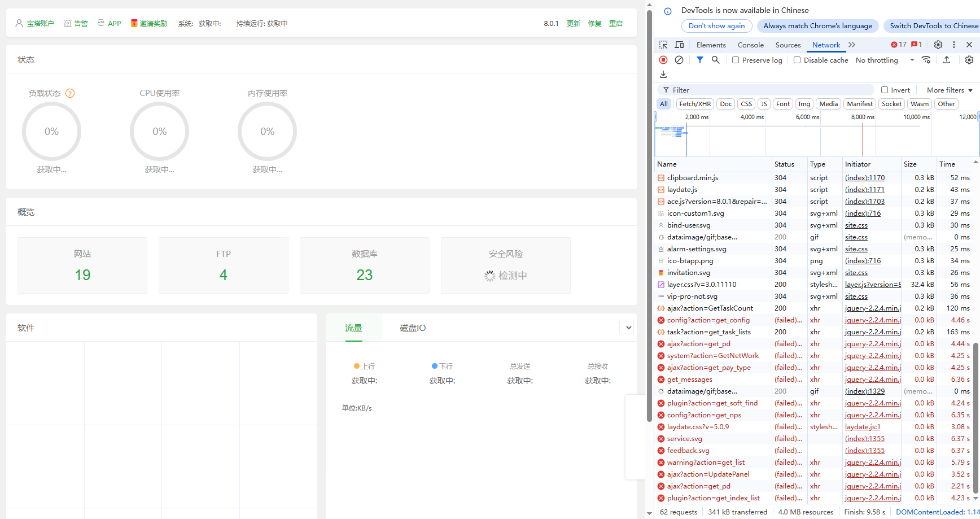Close the DevTools panel
Image resolution: width=980 pixels, height=519 pixels.
[x=969, y=45]
